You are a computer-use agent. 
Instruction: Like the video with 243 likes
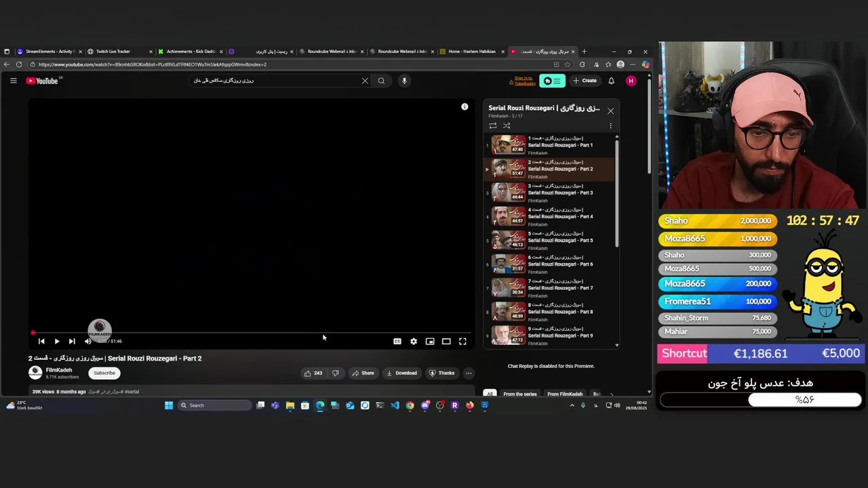click(313, 373)
